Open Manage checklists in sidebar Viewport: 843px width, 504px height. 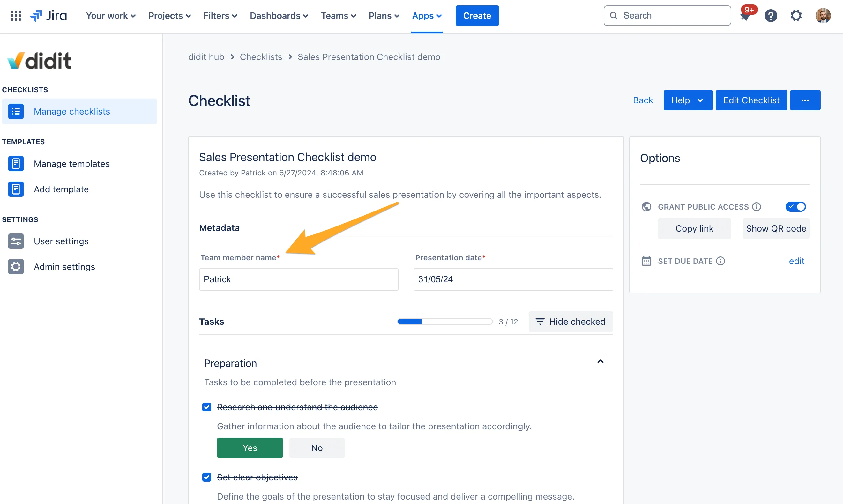(x=79, y=111)
